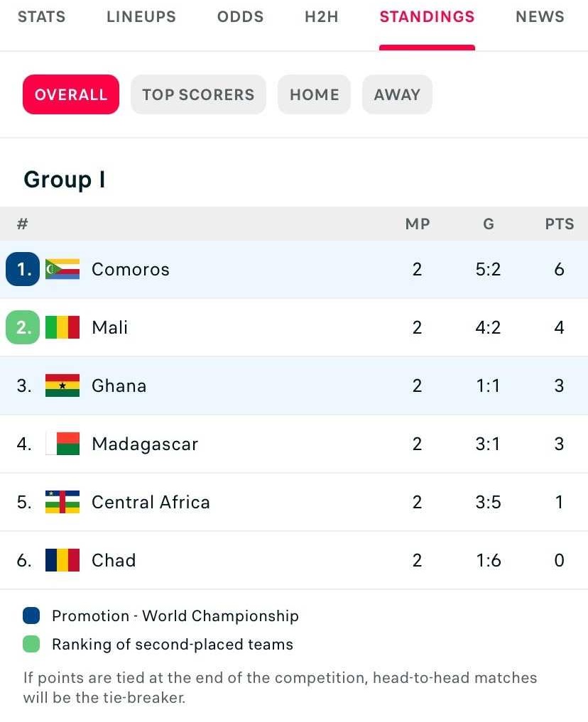Click the blue rank 1 badge
Image resolution: width=588 pixels, height=722 pixels.
point(23,269)
